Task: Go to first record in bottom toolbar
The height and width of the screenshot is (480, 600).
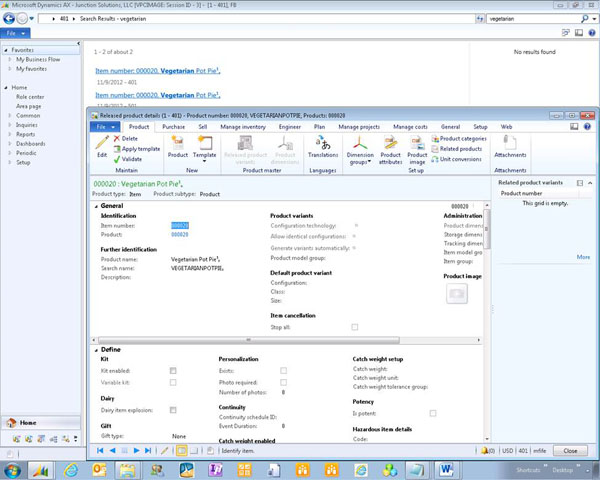Action: pyautogui.click(x=100, y=451)
